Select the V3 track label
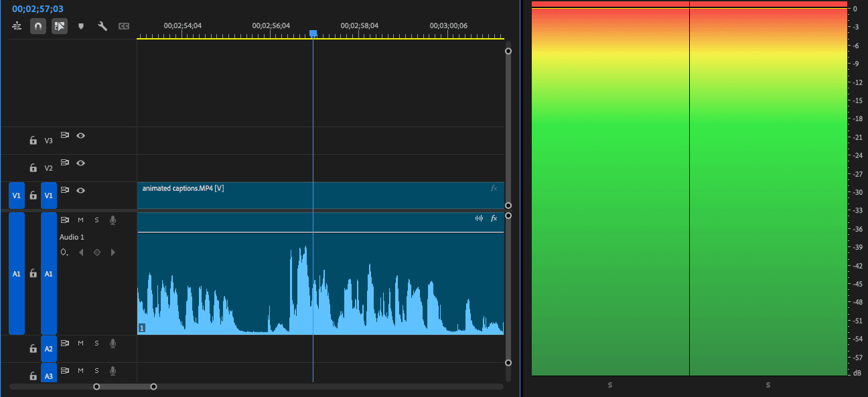This screenshot has height=397, width=868. (x=48, y=141)
